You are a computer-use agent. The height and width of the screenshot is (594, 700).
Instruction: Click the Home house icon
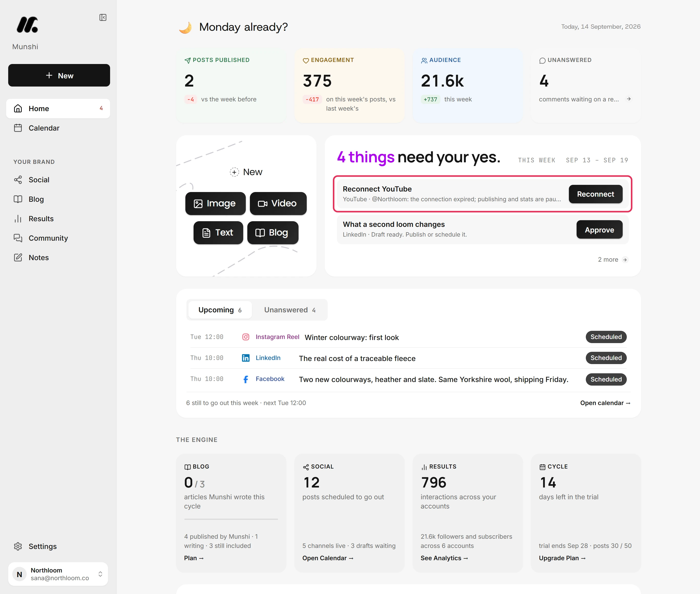(18, 108)
